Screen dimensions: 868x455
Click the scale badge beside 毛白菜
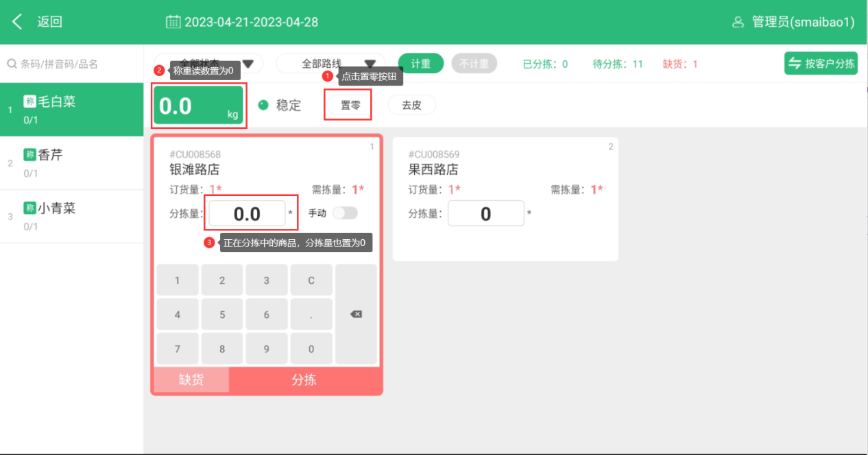[x=29, y=101]
